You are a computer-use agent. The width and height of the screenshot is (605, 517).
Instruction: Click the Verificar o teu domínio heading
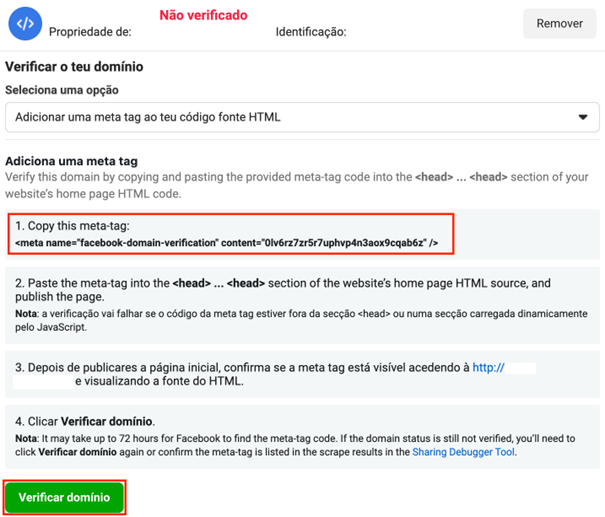tap(74, 67)
